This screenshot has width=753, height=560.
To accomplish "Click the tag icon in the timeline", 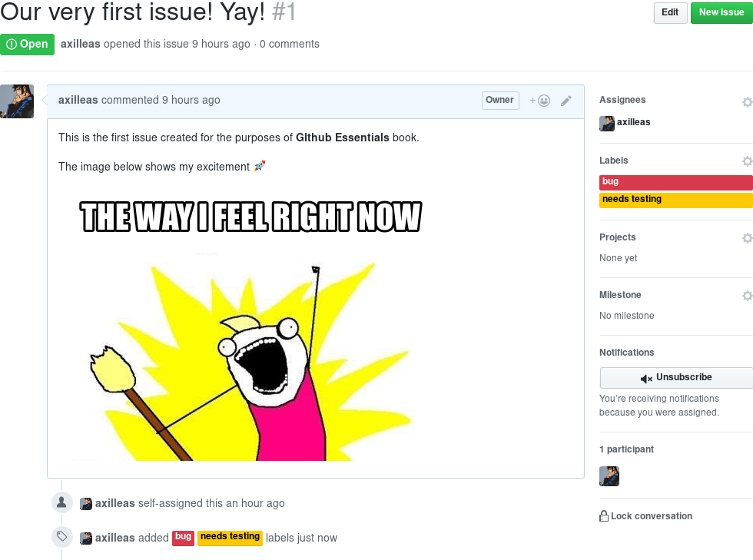I will [62, 536].
